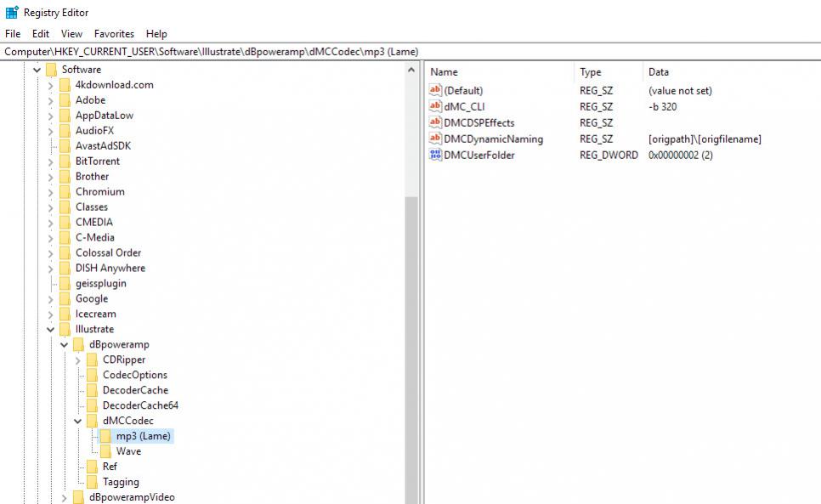Click the Registry Editor title bar icon

tap(12, 12)
